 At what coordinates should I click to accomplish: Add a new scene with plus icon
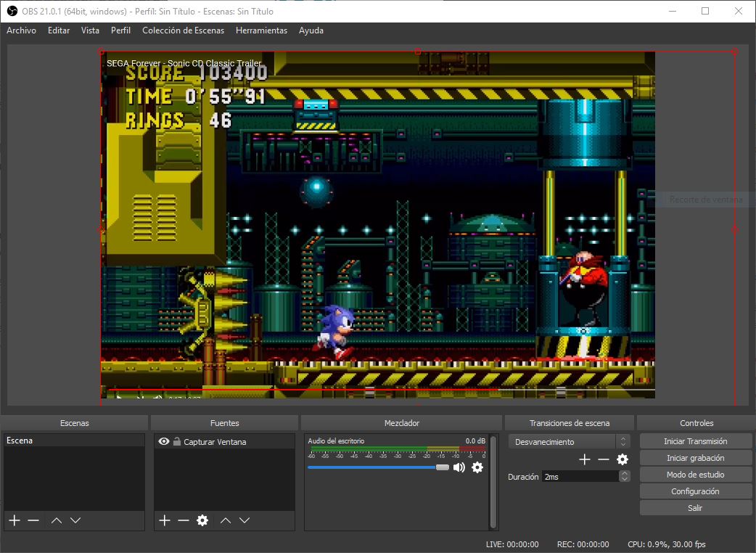15,520
